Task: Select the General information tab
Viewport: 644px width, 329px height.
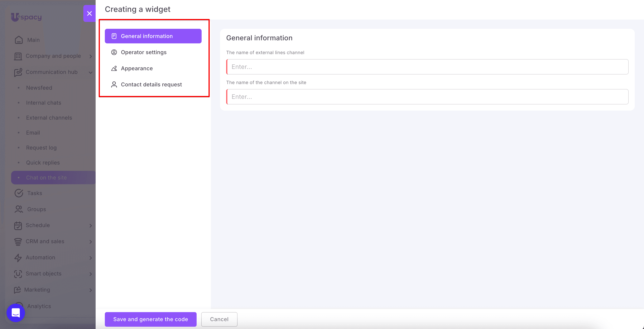Action: (x=153, y=36)
